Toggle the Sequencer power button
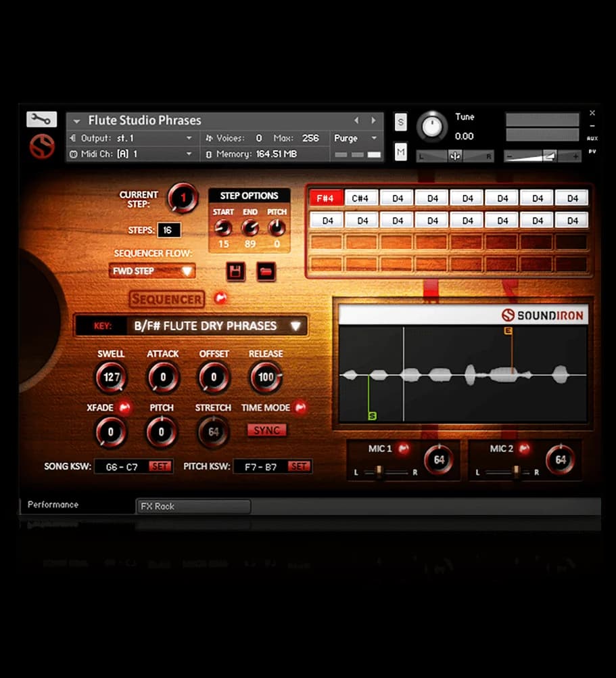 (220, 298)
